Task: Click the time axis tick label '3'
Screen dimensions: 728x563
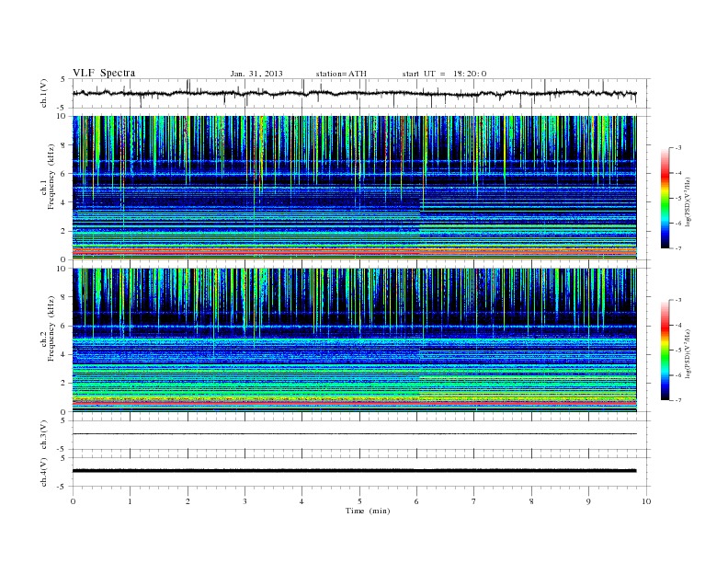Action: tap(245, 501)
